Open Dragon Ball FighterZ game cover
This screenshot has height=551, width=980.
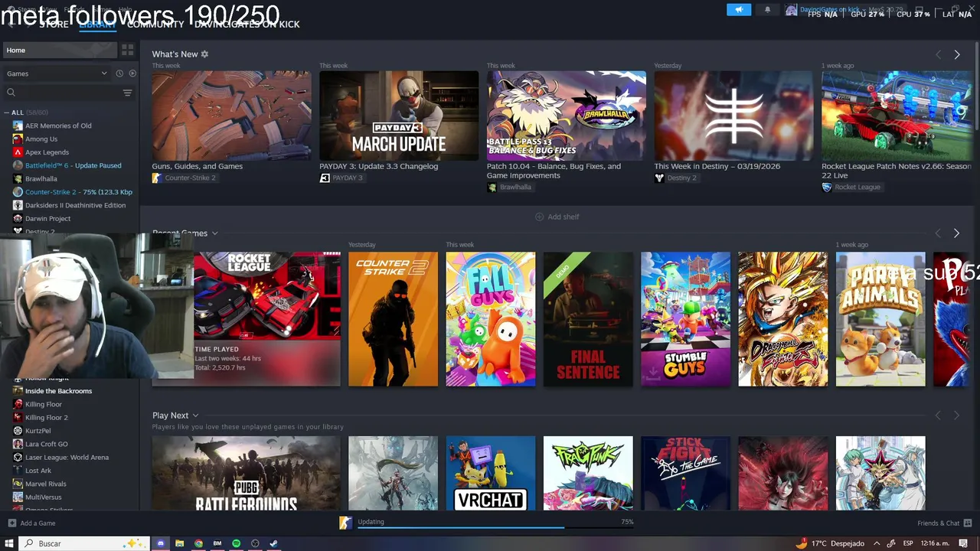point(782,319)
